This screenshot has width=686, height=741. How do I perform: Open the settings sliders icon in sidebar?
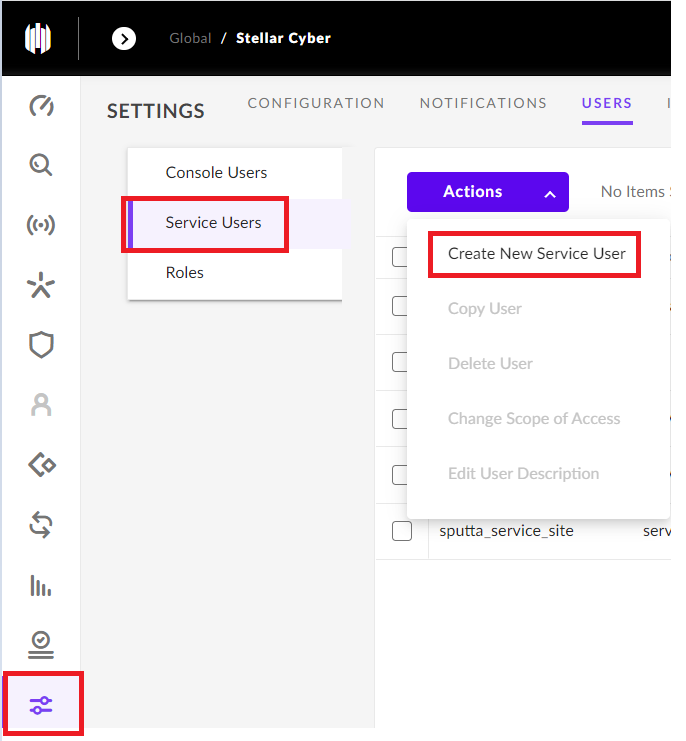coord(41,706)
